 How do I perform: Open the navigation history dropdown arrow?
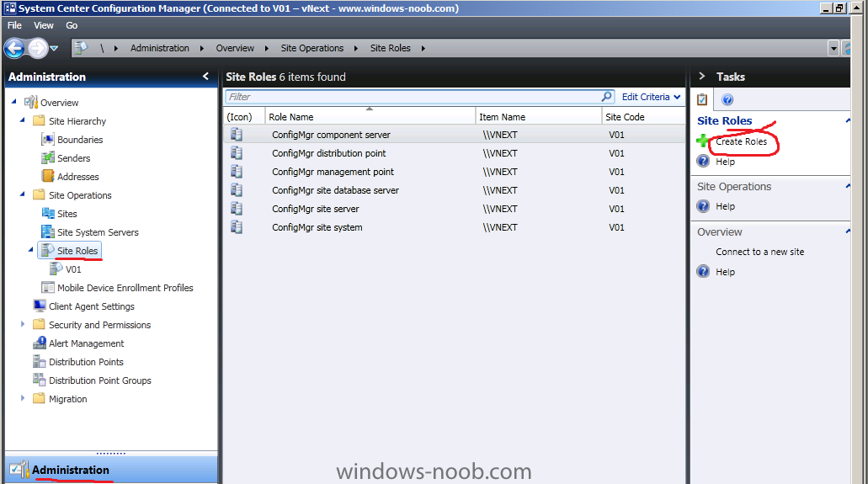tap(54, 49)
